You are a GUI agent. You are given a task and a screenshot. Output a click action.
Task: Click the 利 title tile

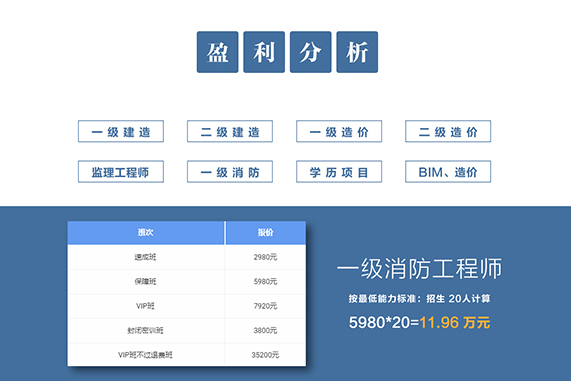[264, 52]
